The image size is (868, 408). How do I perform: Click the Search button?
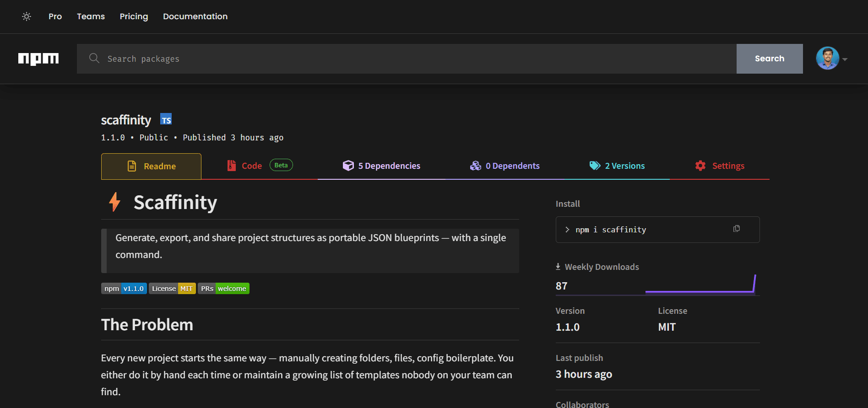tap(770, 59)
